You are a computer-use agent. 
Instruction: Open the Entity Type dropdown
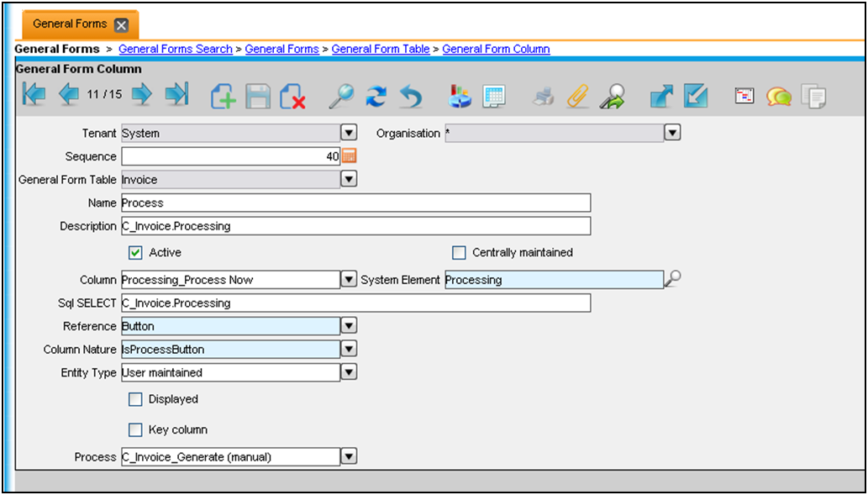pos(349,372)
